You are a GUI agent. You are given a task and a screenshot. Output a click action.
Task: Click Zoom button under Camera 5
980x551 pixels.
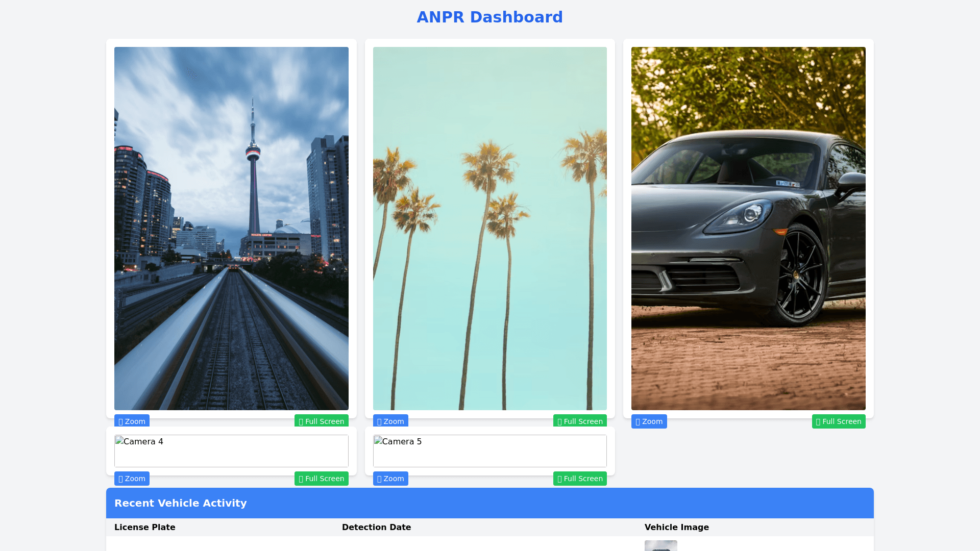point(390,479)
